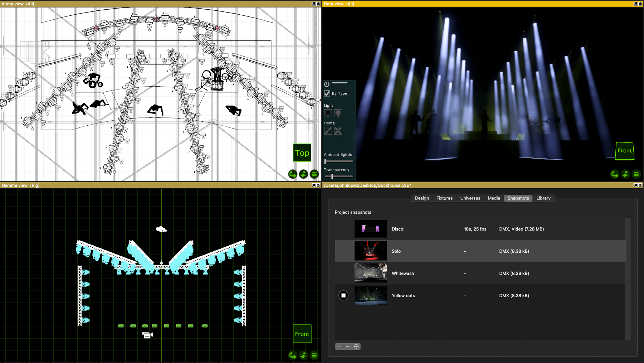Add a new snapshot with the plus button
The width and height of the screenshot is (644, 363).
click(339, 346)
